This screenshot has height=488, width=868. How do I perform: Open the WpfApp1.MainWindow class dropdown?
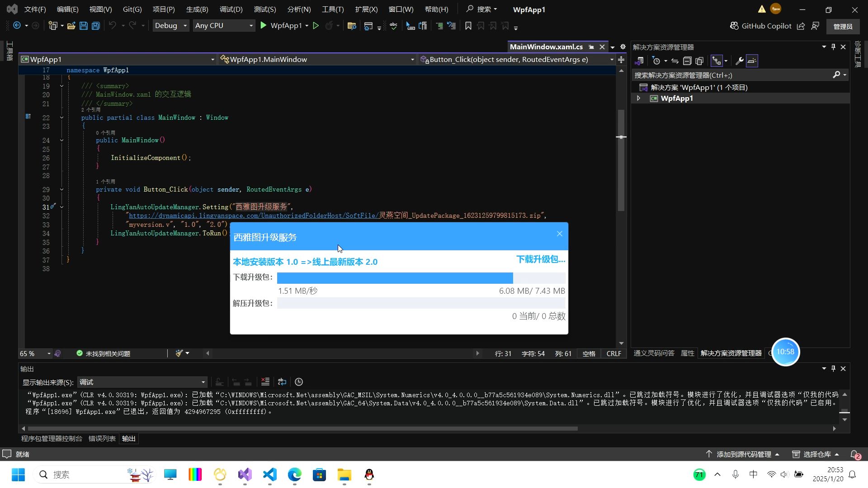click(317, 59)
